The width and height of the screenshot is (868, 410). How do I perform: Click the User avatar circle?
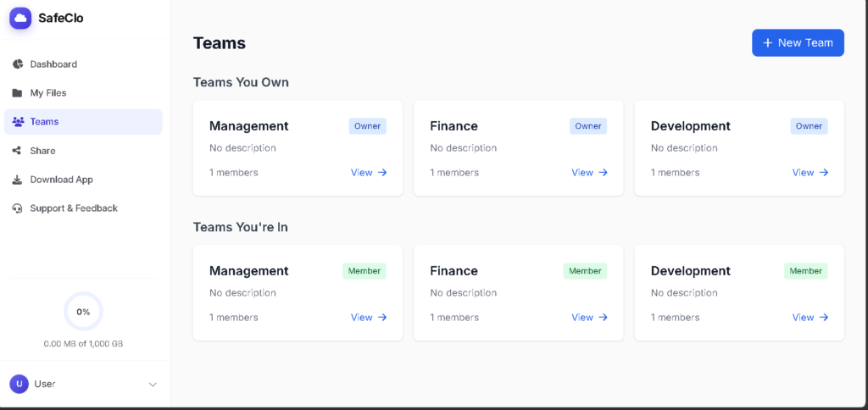(x=19, y=384)
